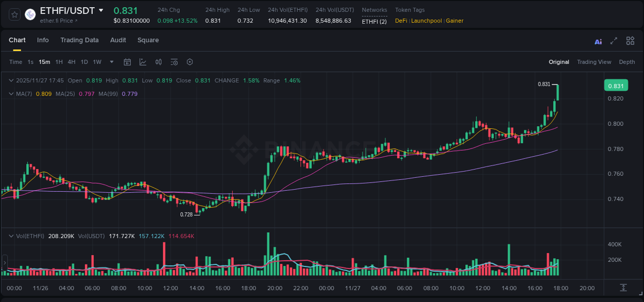
Task: Collapse the moving average indicator row
Action: coord(11,94)
